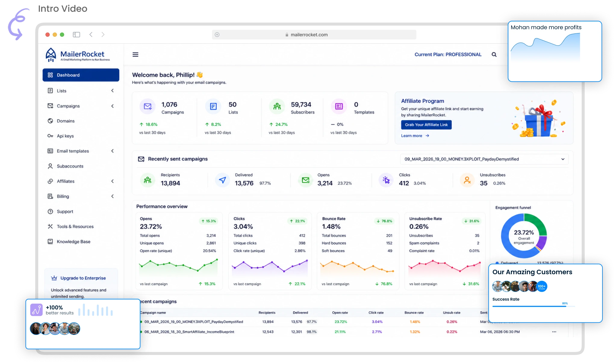Screen dimensions: 616x364
Task: Click the Upgrade to Enterprise crown icon
Action: pos(54,278)
